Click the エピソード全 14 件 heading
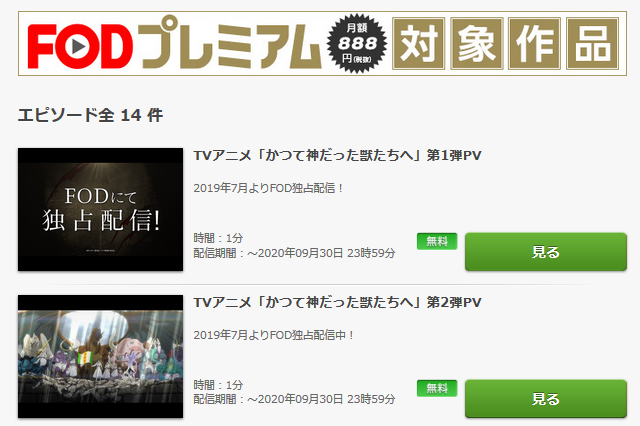Image resolution: width=640 pixels, height=426 pixels. 90,115
